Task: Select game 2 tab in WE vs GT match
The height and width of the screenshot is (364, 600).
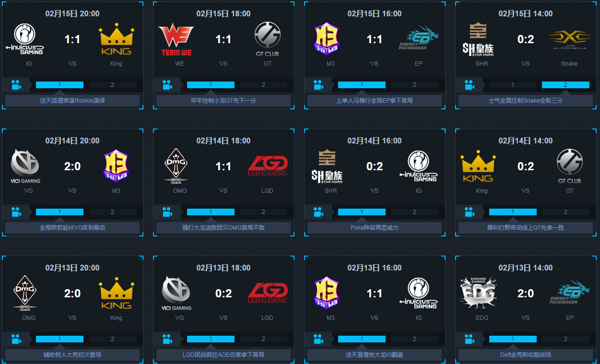Action: [263, 85]
